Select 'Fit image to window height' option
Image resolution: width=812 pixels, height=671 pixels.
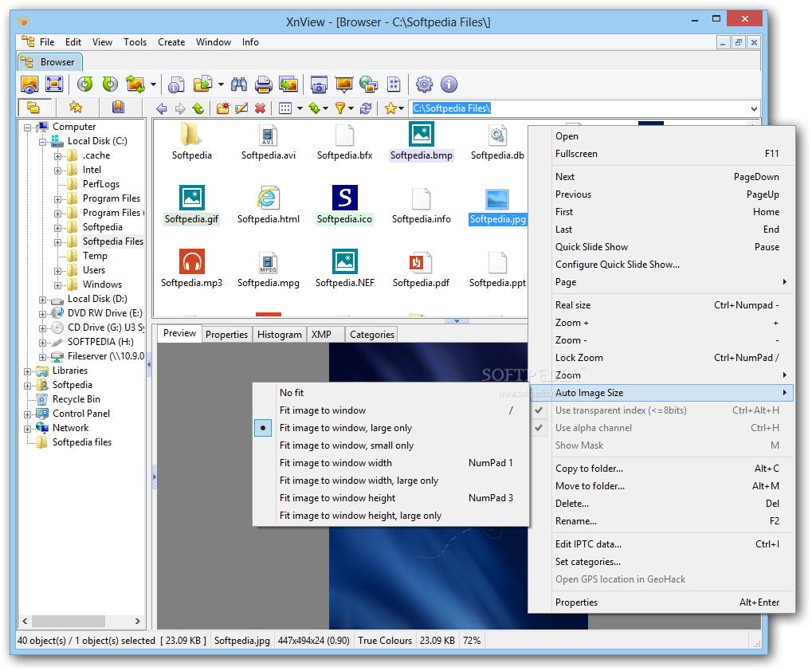[391, 498]
